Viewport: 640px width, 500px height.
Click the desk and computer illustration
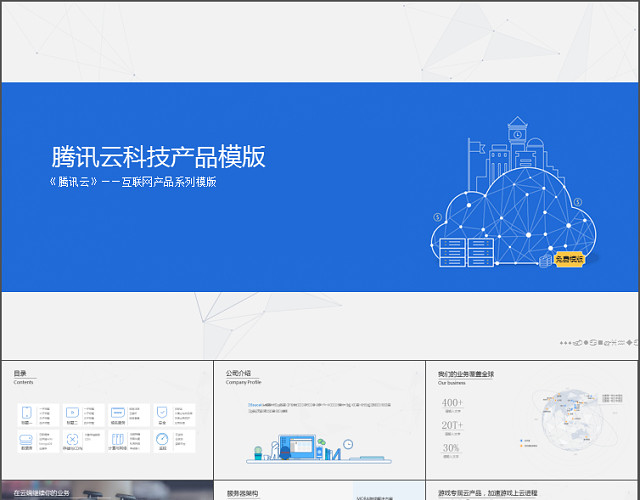click(x=318, y=449)
